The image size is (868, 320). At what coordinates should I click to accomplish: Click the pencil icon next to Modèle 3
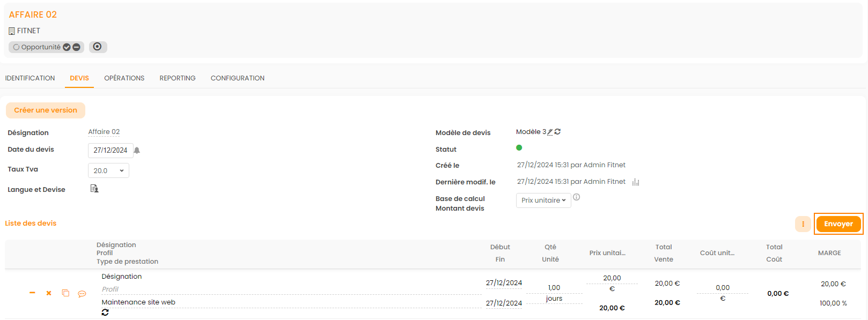click(x=550, y=132)
